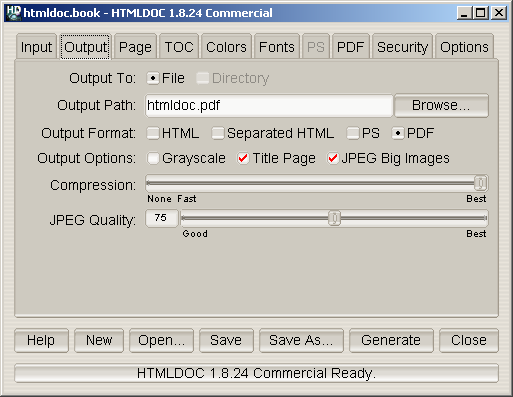513x397 pixels.
Task: Click the JPEG Quality value box
Action: click(162, 218)
